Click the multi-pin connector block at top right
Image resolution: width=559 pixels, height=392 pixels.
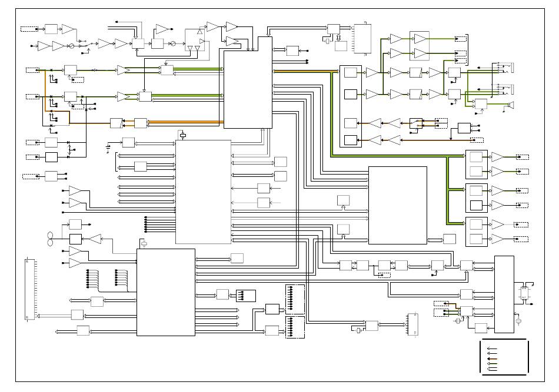click(362, 39)
